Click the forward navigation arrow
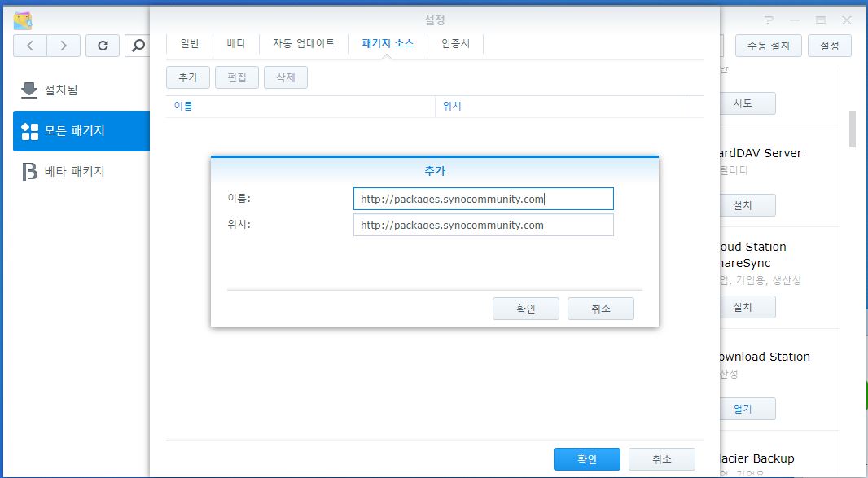The height and width of the screenshot is (478, 868). coord(64,46)
